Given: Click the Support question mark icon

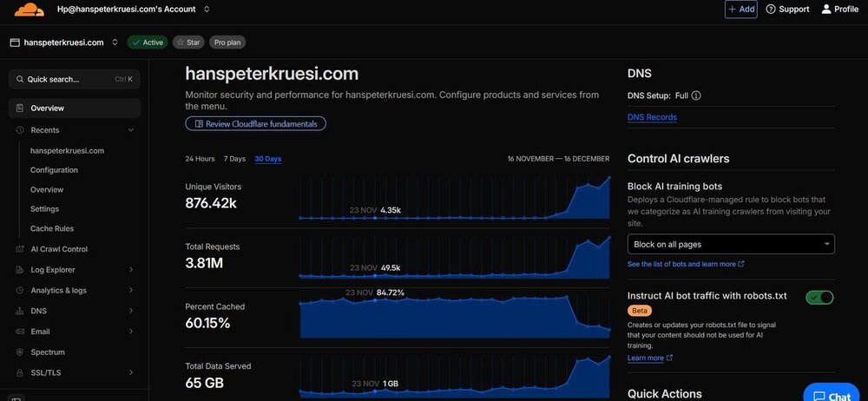Looking at the screenshot, I should pos(771,10).
